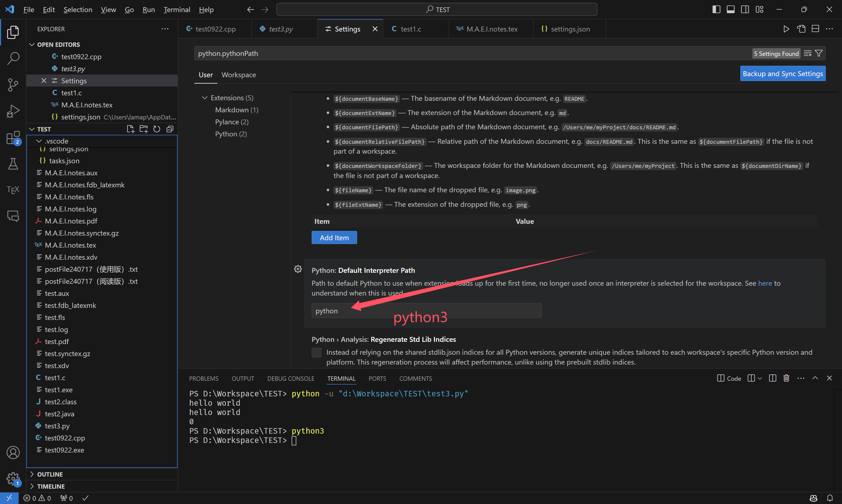842x504 pixels.
Task: Follow the 'here' link in interpreter description
Action: (765, 283)
